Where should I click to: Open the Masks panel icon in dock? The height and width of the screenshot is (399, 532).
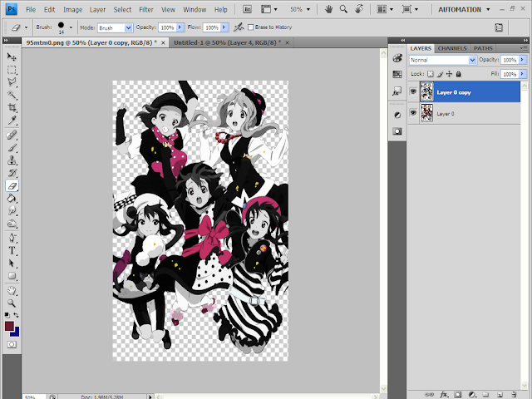(397, 131)
